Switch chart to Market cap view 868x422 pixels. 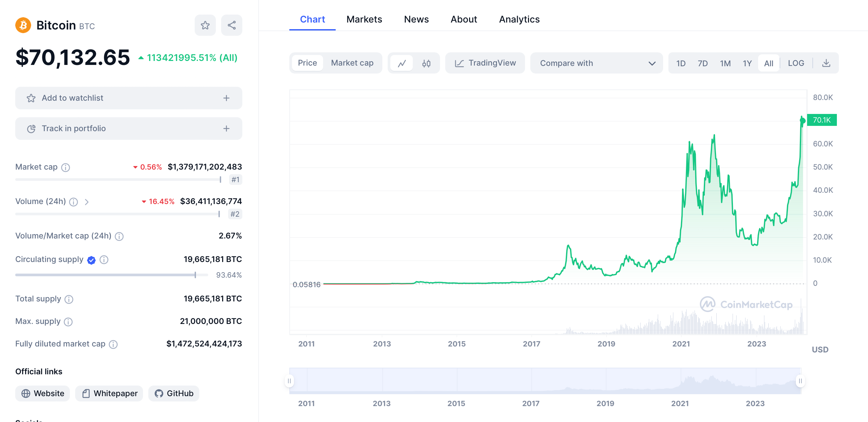tap(352, 63)
